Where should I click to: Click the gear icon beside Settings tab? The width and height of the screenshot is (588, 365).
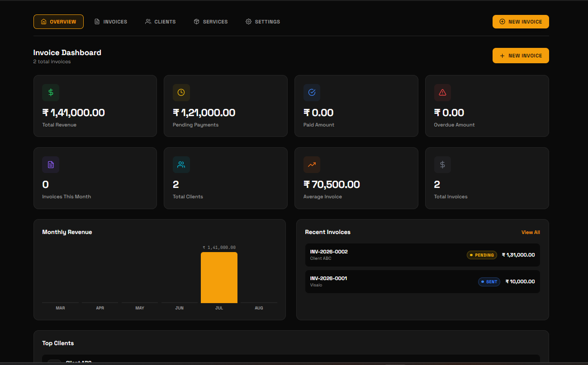[248, 22]
